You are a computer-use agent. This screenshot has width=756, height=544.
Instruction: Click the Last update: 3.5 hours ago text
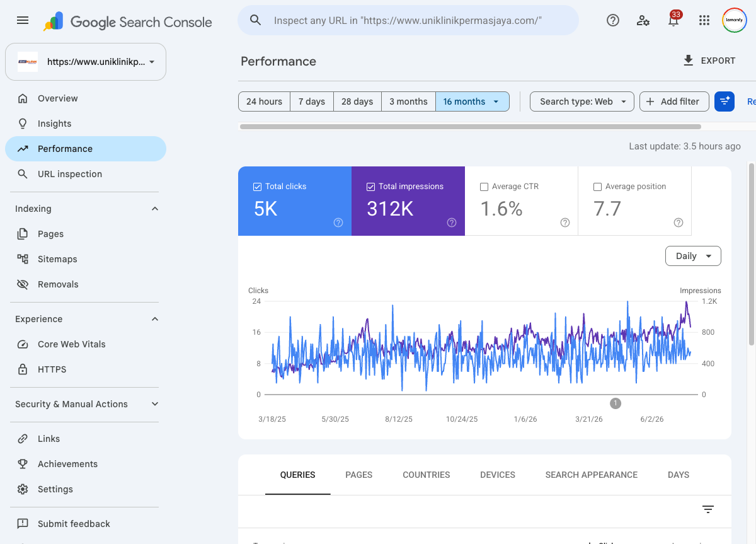pos(685,146)
